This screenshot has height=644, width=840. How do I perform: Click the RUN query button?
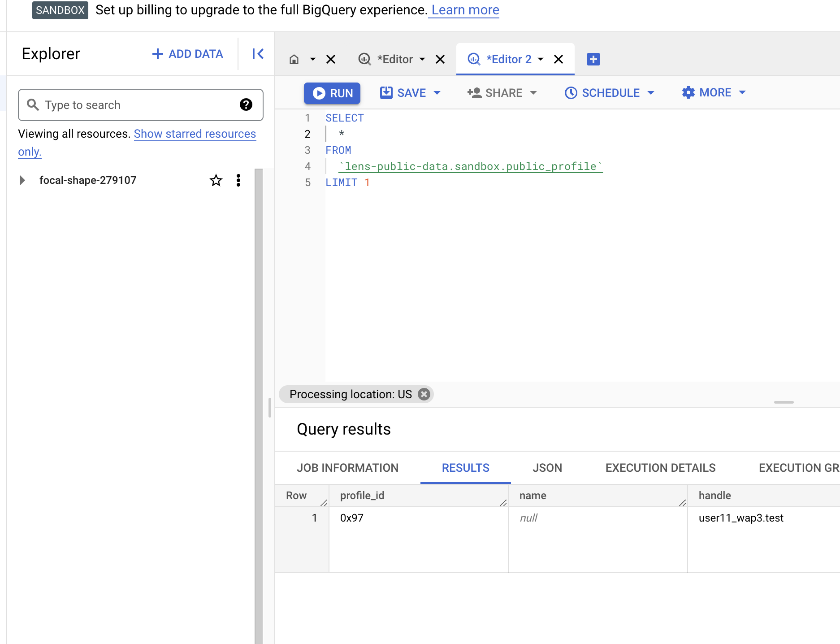(x=332, y=93)
